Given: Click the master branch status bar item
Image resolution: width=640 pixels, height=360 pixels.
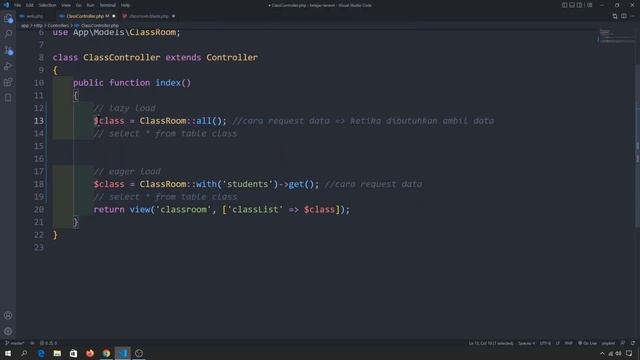Looking at the screenshot, I should click(x=15, y=343).
